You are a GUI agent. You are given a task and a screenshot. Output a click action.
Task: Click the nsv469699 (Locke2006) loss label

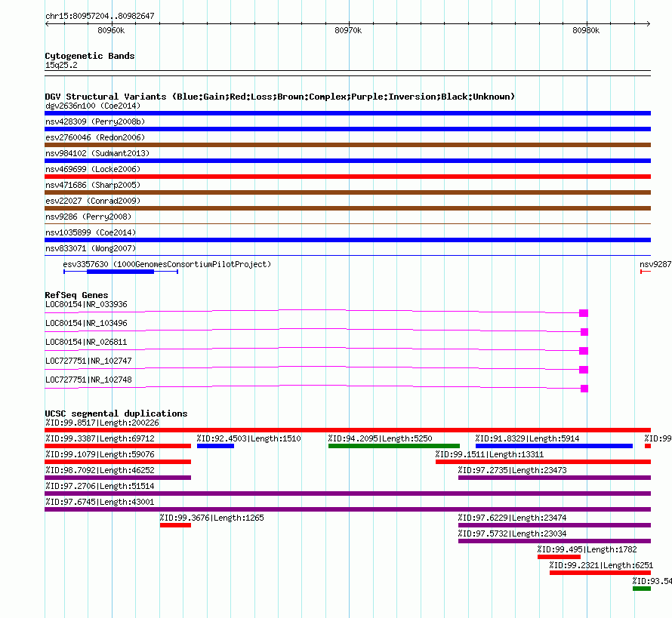[93, 169]
